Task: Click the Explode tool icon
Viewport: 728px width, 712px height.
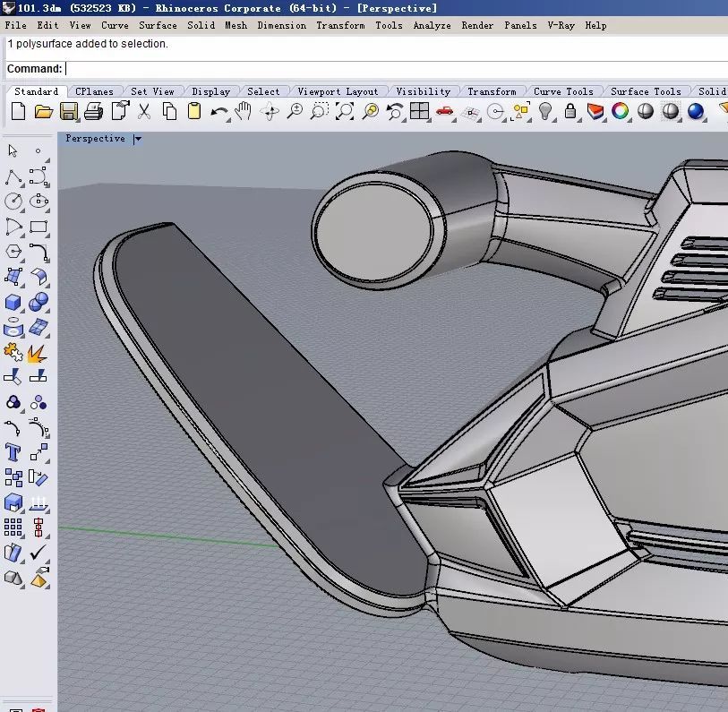Action: (x=39, y=353)
